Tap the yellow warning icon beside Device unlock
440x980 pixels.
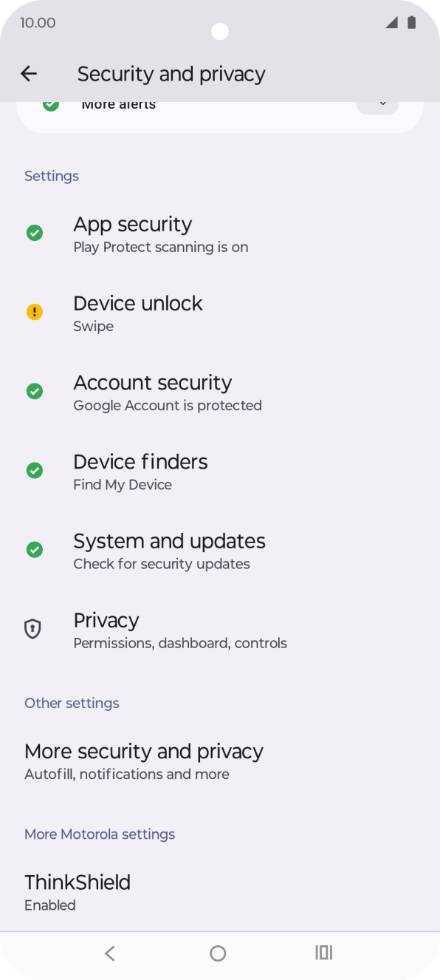34,311
